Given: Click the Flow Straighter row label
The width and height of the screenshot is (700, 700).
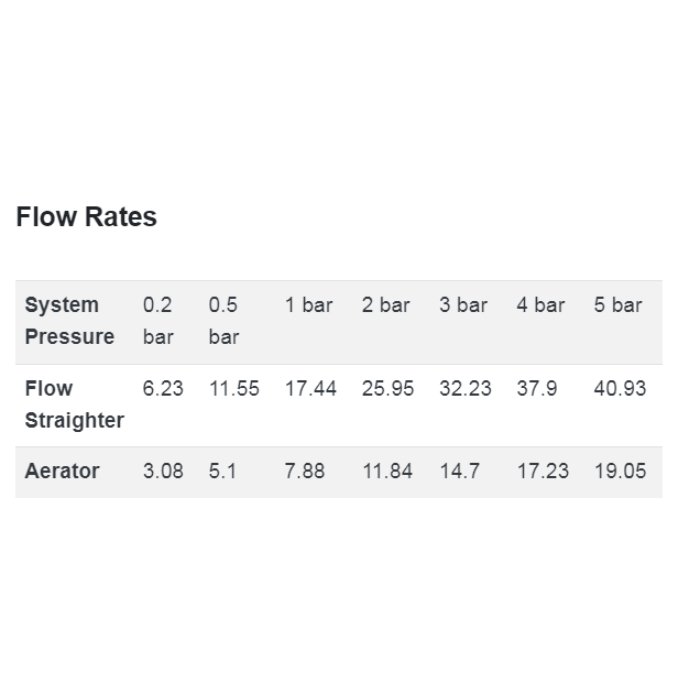Looking at the screenshot, I should [75, 404].
